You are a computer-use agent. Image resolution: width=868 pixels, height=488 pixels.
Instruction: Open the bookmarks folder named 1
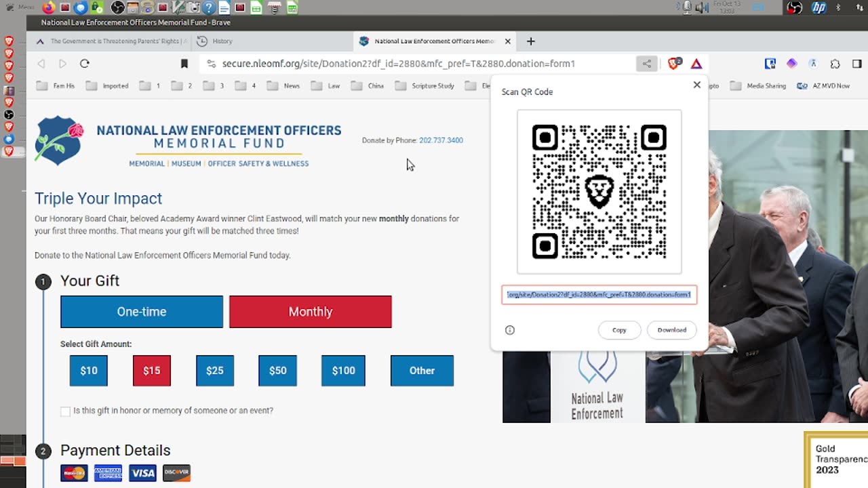coord(150,86)
